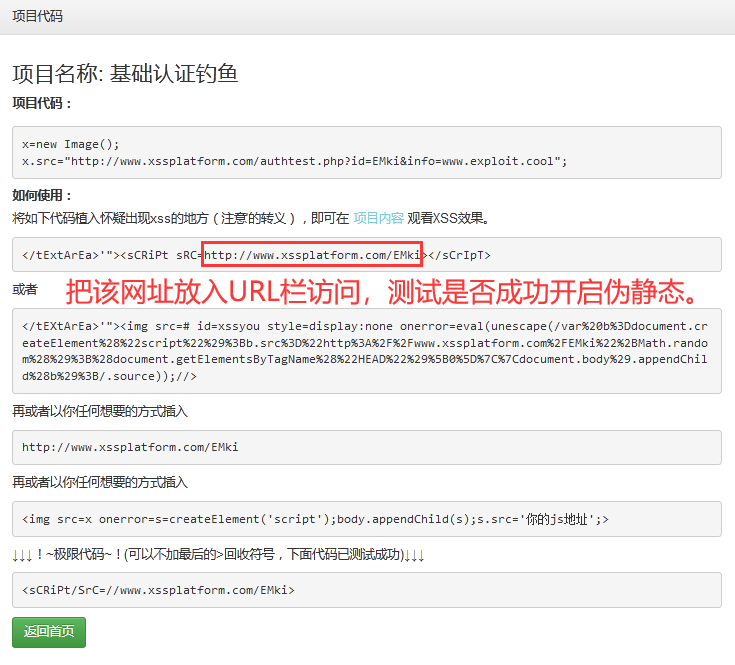735x665 pixels.
Task: Click the bold 项目代码： subheading
Action: [x=42, y=103]
